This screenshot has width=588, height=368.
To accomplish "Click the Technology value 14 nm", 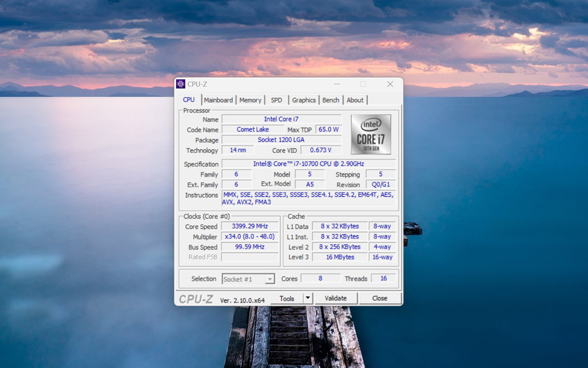I will [x=238, y=150].
